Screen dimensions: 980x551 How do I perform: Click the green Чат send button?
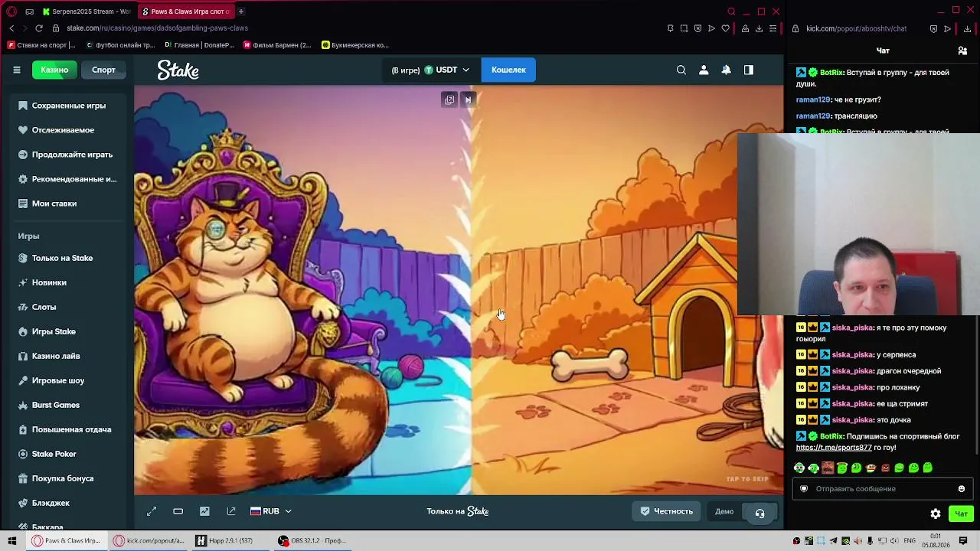point(961,514)
